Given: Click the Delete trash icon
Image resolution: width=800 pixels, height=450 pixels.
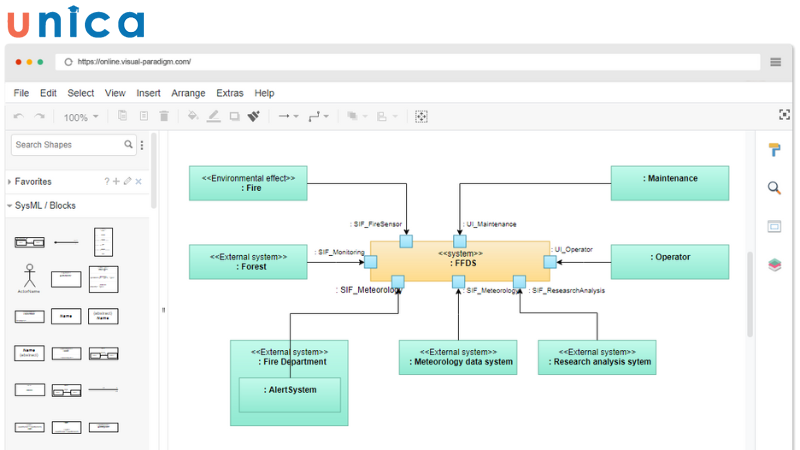Looking at the screenshot, I should point(164,116).
